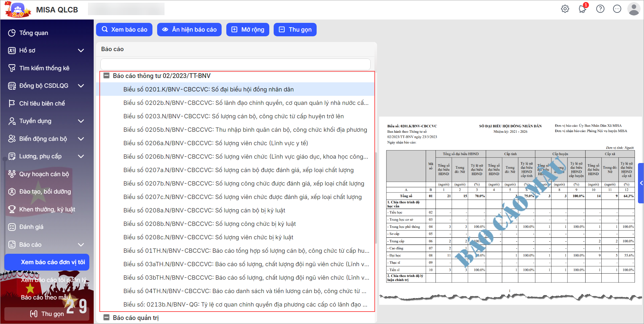Open the chat bubble icon in header
644x324 pixels.
click(617, 9)
